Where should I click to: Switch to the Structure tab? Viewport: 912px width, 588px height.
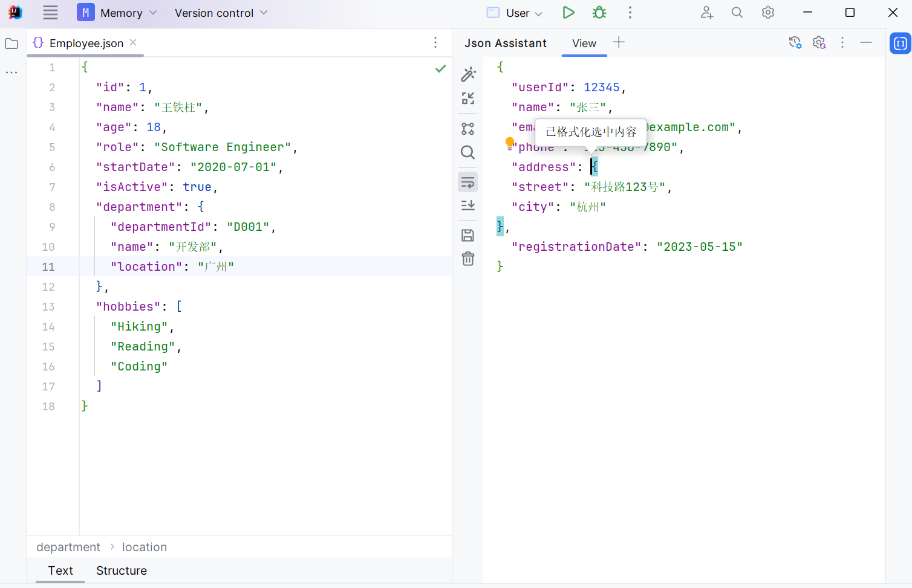(122, 570)
